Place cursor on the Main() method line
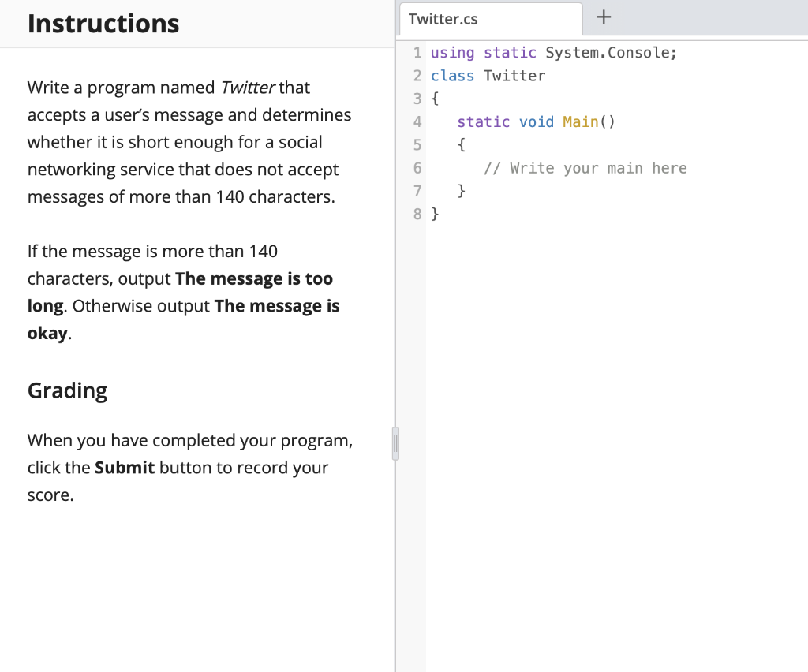This screenshot has height=672, width=808. click(537, 121)
